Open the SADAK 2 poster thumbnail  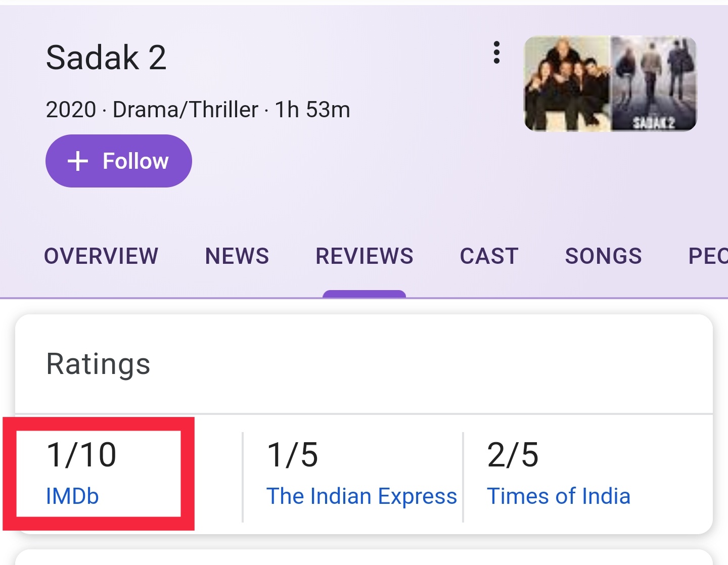654,83
